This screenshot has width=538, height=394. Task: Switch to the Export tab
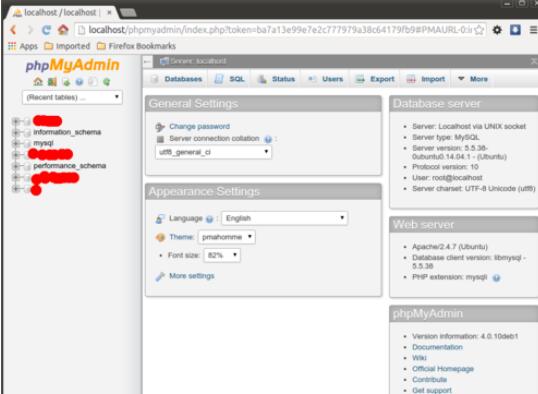(x=375, y=79)
